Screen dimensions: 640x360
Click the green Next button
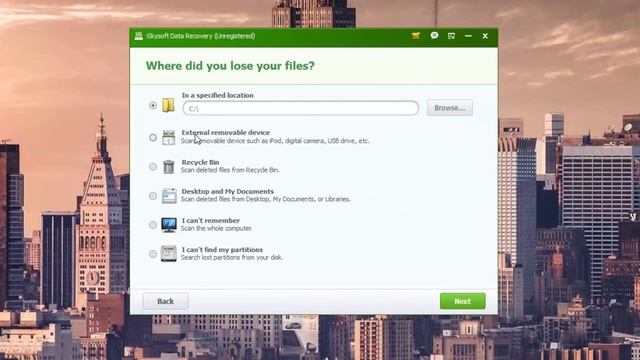coord(462,301)
